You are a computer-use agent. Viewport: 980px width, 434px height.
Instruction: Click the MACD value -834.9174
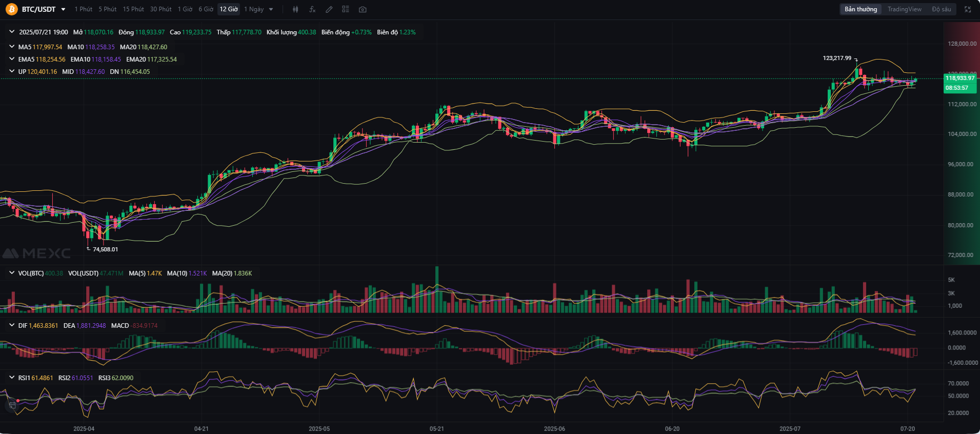(x=145, y=325)
